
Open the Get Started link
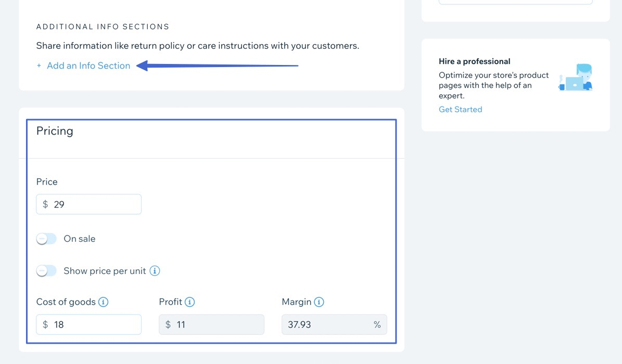[x=460, y=109]
